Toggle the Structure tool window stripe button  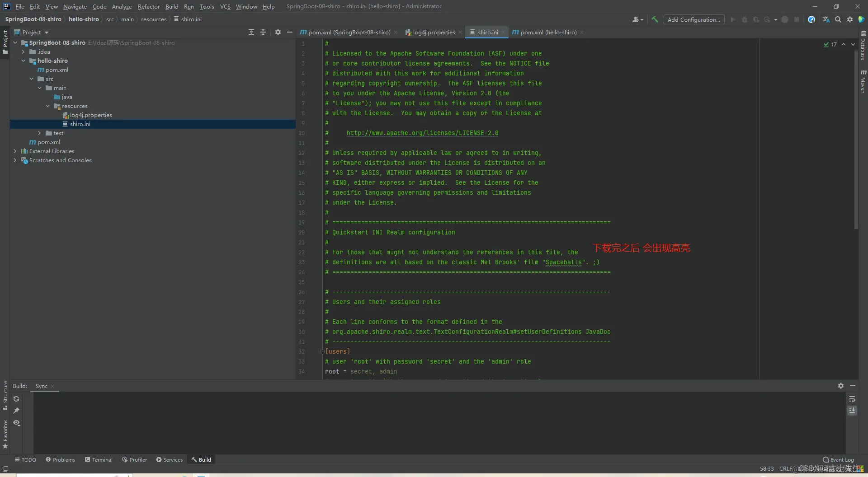click(5, 395)
